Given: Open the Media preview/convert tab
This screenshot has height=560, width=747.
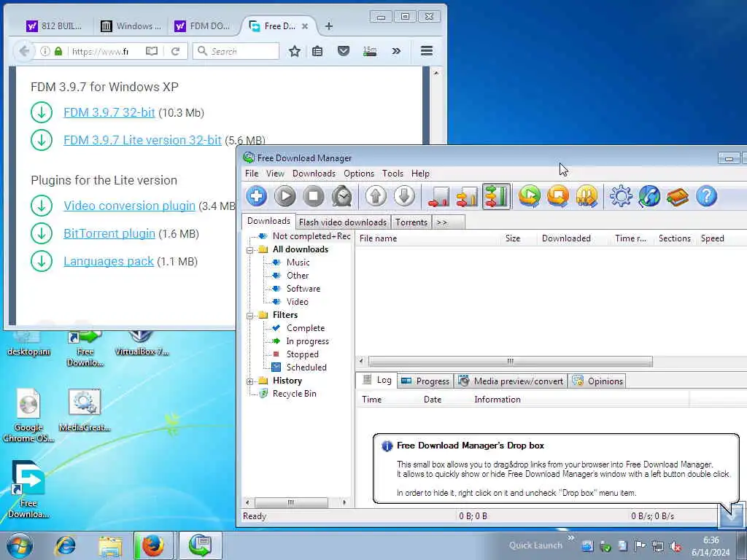Looking at the screenshot, I should (511, 381).
